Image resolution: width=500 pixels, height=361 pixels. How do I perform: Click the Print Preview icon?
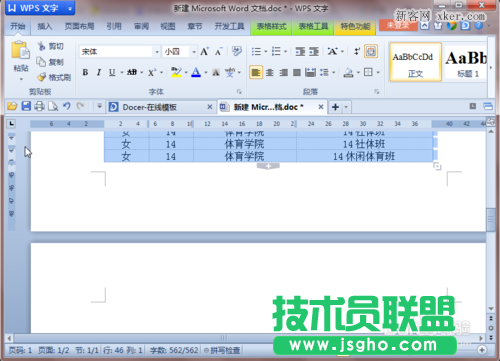(53, 106)
